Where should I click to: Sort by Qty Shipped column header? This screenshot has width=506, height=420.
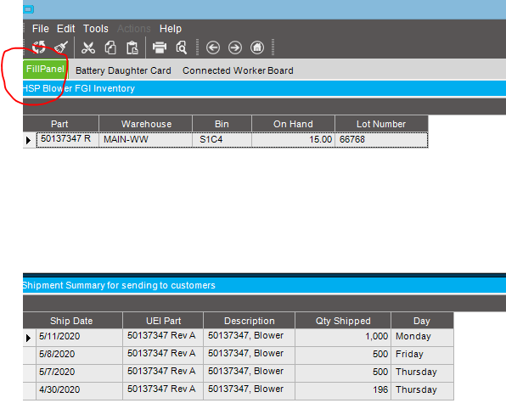tap(343, 321)
